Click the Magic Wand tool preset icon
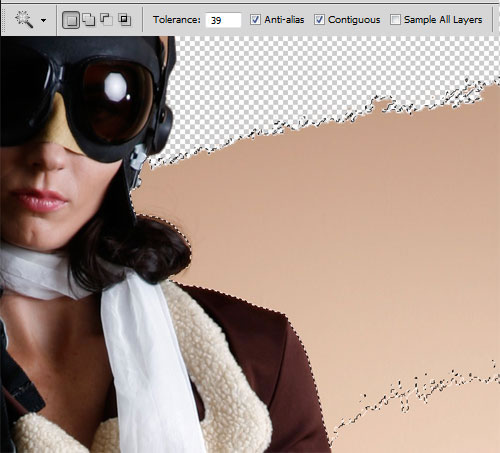500x453 pixels. tap(24, 20)
